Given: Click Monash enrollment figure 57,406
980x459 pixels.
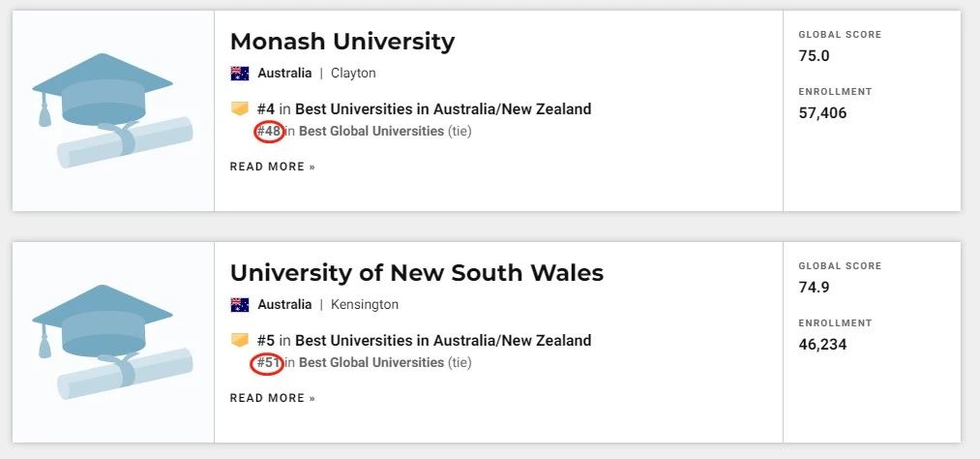Looking at the screenshot, I should (x=822, y=113).
